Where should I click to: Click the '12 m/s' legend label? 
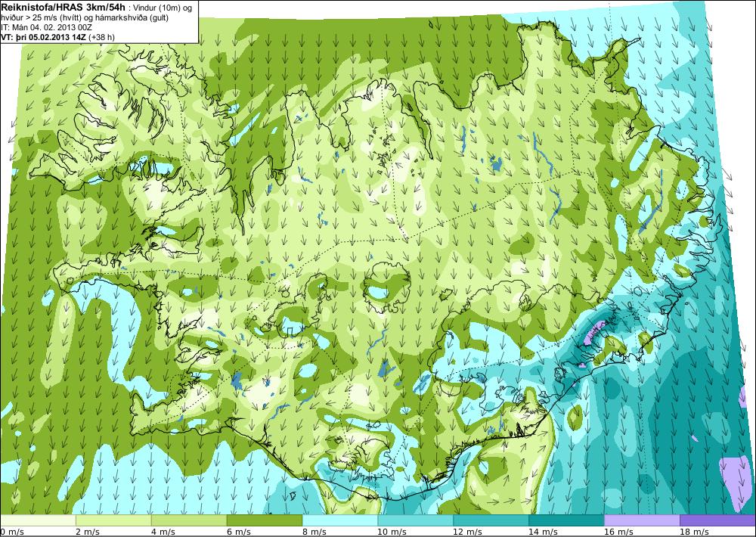(x=468, y=532)
